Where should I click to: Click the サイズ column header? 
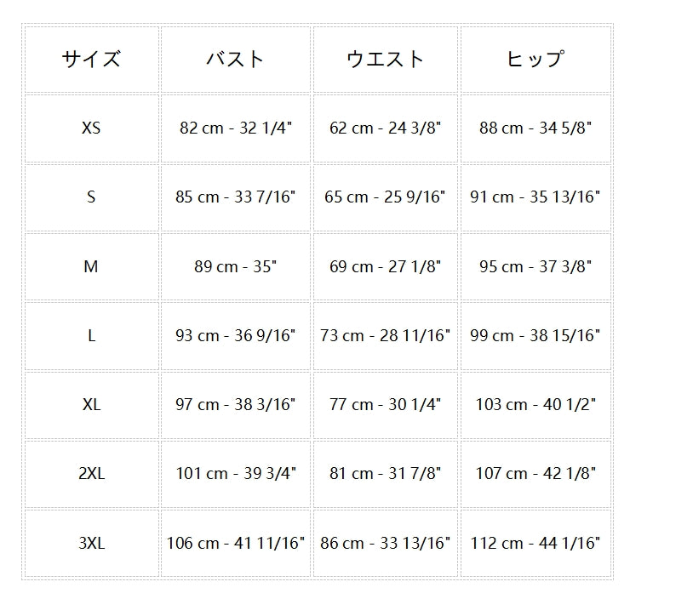point(91,59)
